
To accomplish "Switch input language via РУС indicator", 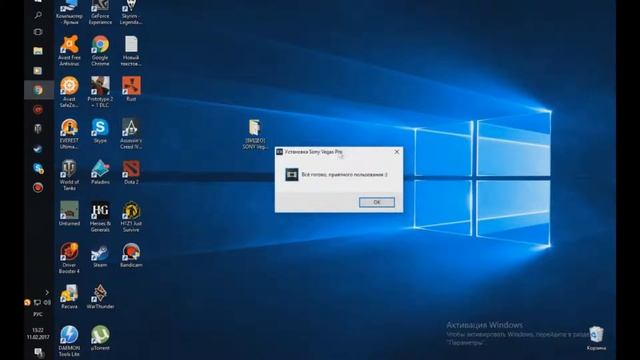I will pyautogui.click(x=38, y=314).
